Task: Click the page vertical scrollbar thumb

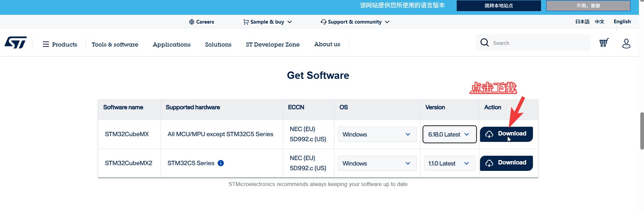Action: (642, 131)
